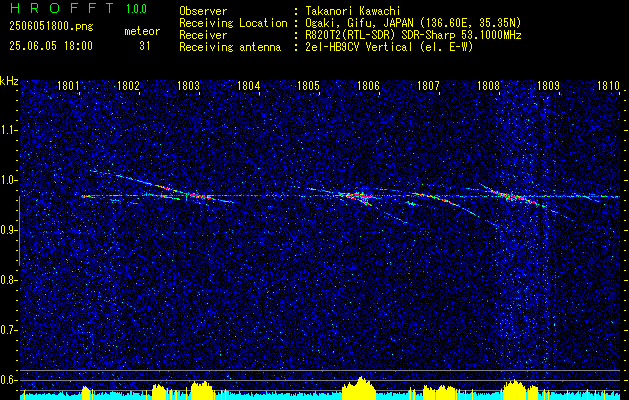This screenshot has width=629, height=400.
Task: Click the yellow power peak below 1803
Action: click(x=202, y=390)
